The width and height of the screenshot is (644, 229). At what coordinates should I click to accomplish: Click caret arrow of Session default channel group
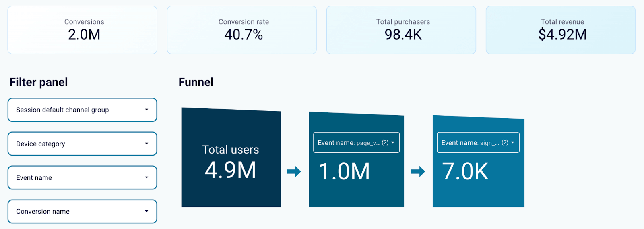point(147,110)
